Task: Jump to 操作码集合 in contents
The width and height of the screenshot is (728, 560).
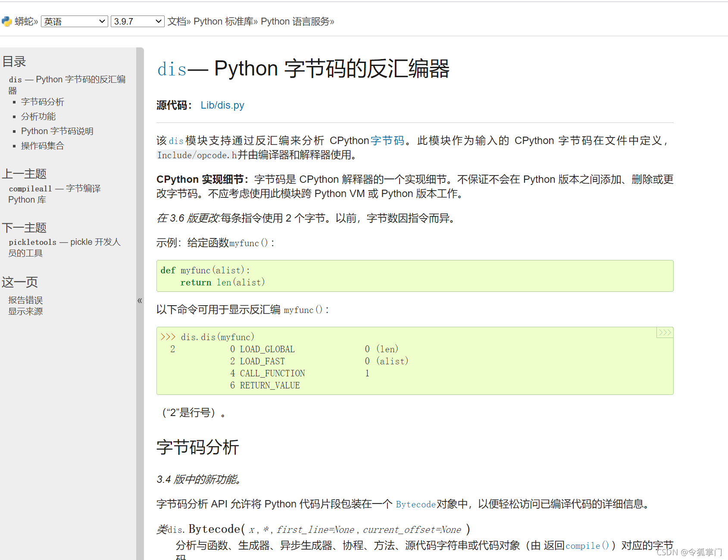Action: [43, 146]
